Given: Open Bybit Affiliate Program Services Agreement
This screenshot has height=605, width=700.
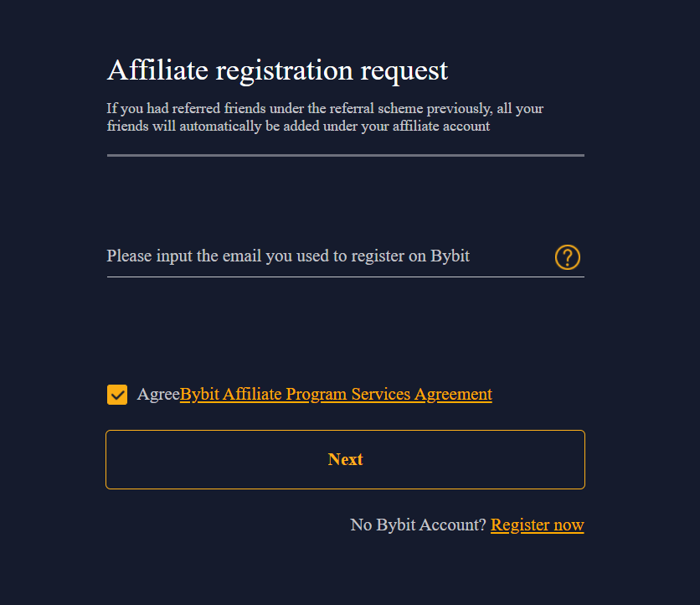Looking at the screenshot, I should point(336,395).
